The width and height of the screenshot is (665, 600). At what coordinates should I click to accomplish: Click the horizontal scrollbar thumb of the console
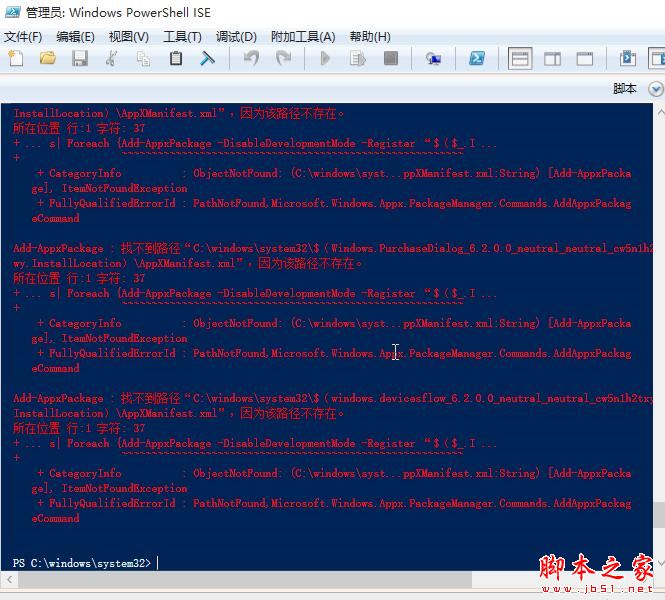pos(245,579)
